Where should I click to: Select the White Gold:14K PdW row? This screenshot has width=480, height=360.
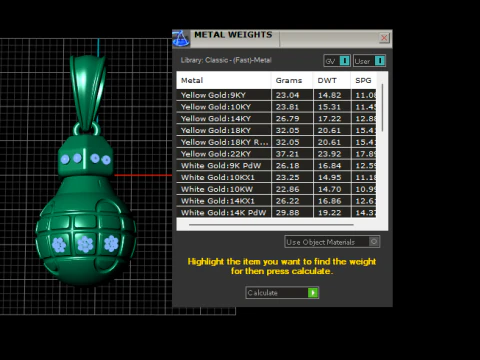pyautogui.click(x=276, y=212)
